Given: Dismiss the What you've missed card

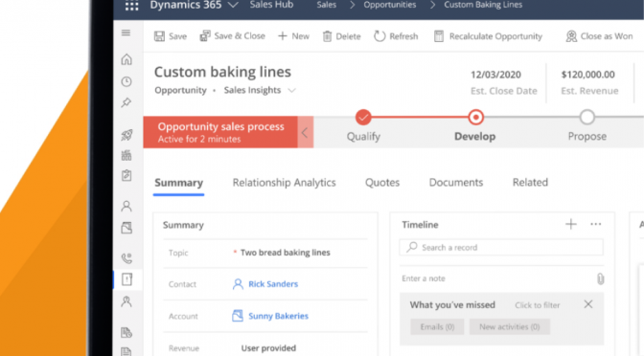Looking at the screenshot, I should pyautogui.click(x=588, y=304).
